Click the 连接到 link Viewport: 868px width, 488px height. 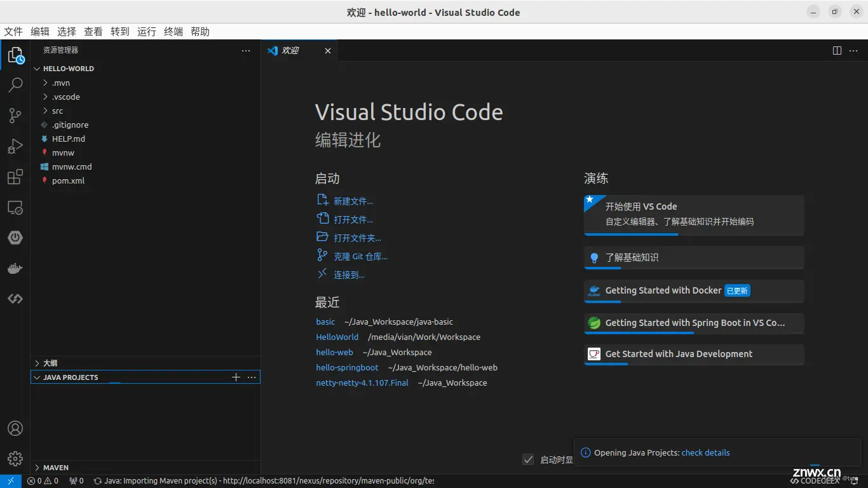pyautogui.click(x=349, y=275)
